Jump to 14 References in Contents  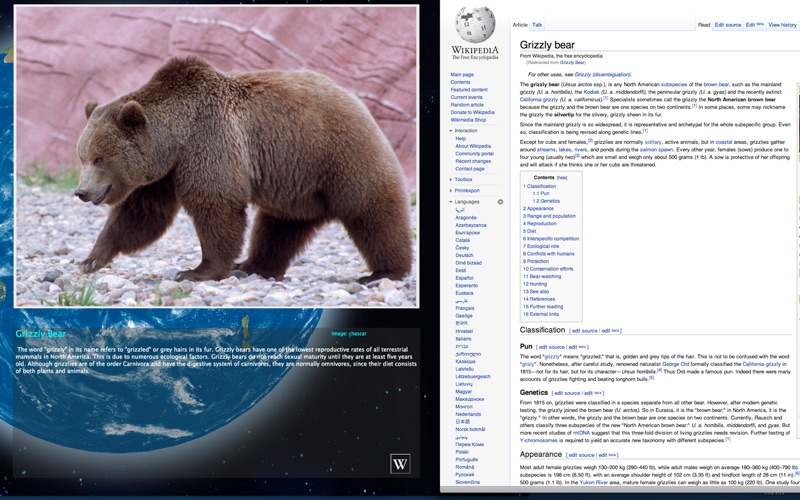click(539, 299)
